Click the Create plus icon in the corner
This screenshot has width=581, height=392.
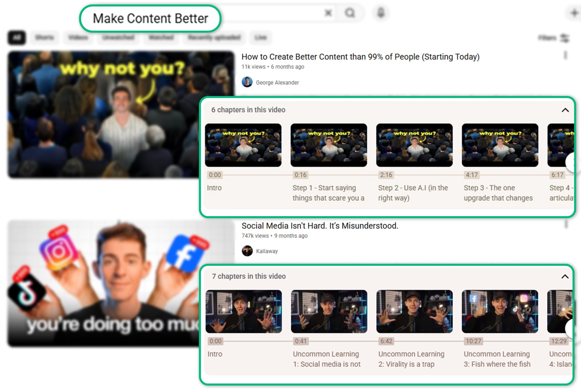(574, 13)
